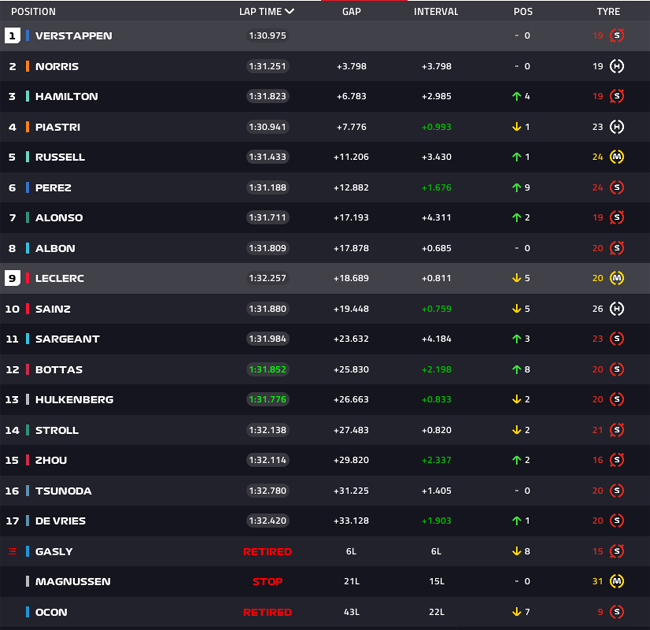The height and width of the screenshot is (630, 650).
Task: Click Tsunoda's gap +31.225
Action: [351, 491]
